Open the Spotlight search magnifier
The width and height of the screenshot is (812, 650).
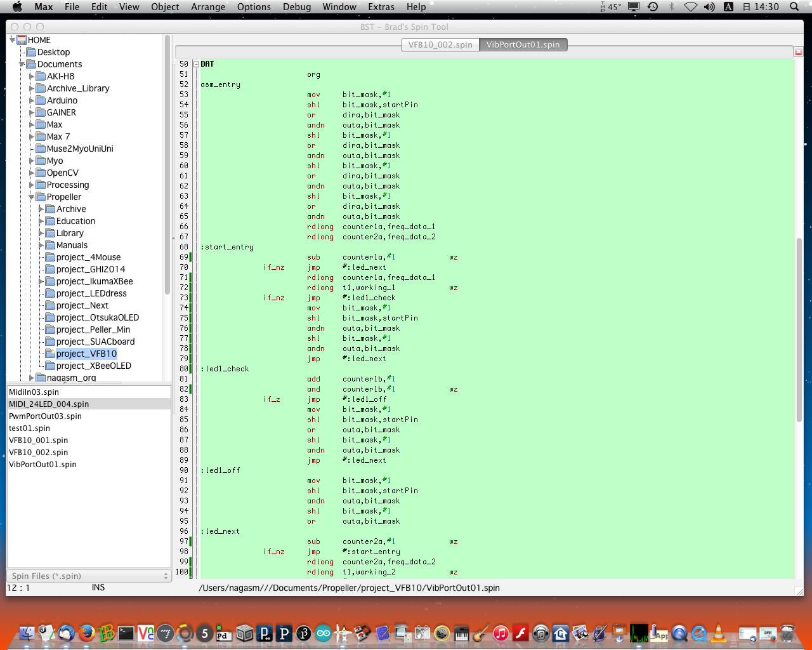coord(794,7)
